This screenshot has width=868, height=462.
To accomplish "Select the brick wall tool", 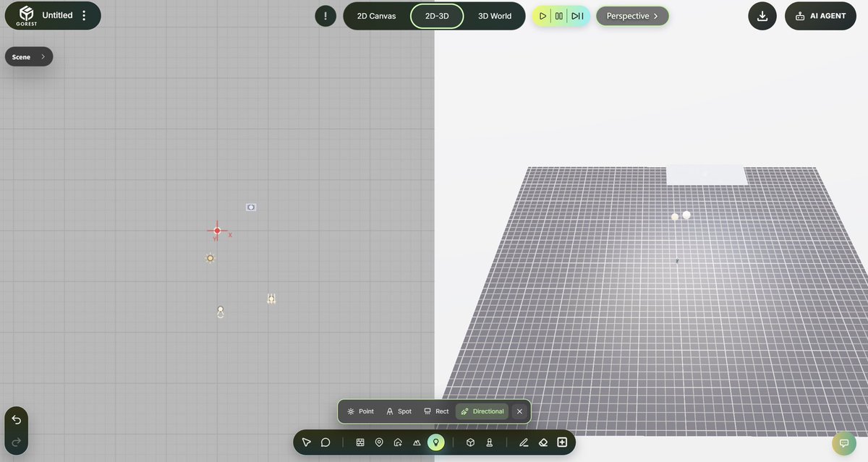I will pos(360,442).
